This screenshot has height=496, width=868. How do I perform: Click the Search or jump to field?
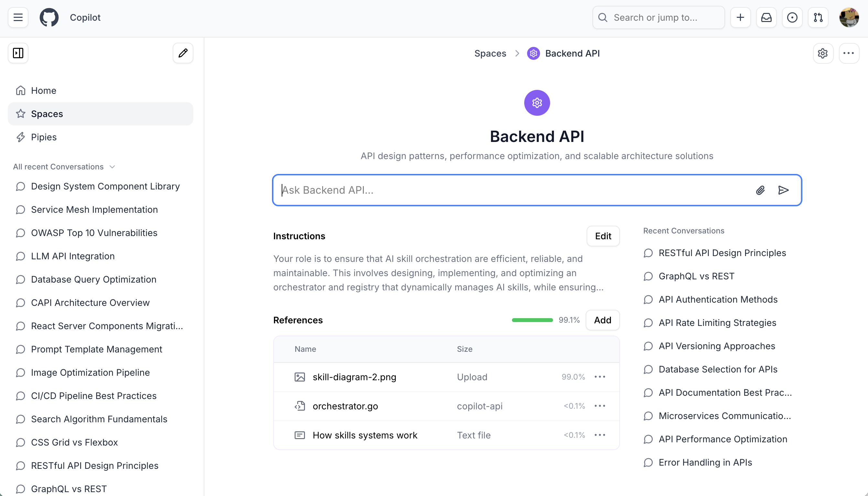(x=658, y=17)
